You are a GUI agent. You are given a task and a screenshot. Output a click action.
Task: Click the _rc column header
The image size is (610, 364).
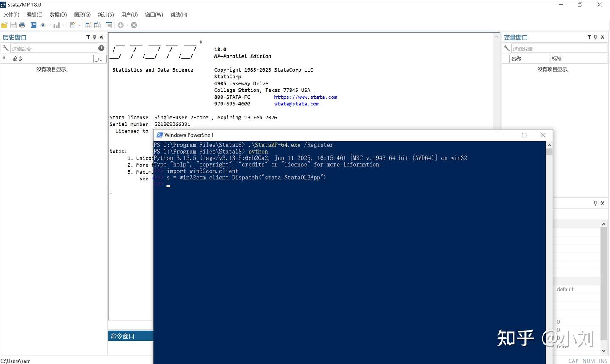[100, 59]
